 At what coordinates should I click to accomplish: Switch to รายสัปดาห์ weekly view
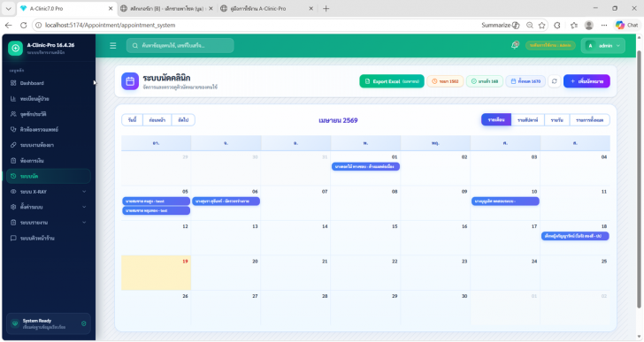528,120
